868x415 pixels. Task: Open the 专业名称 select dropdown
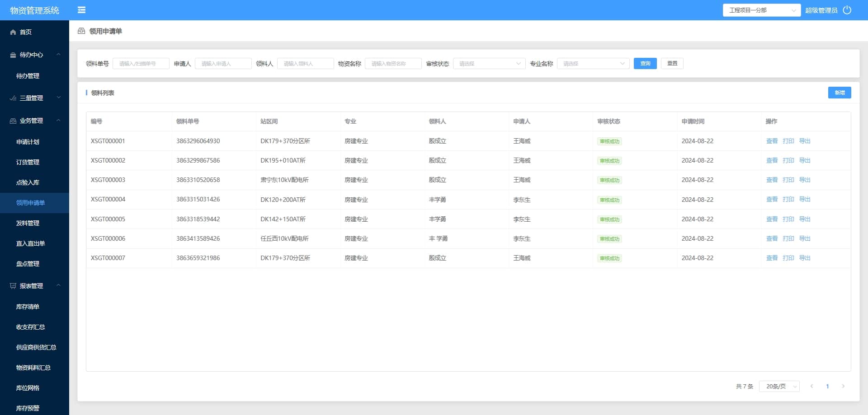[593, 64]
